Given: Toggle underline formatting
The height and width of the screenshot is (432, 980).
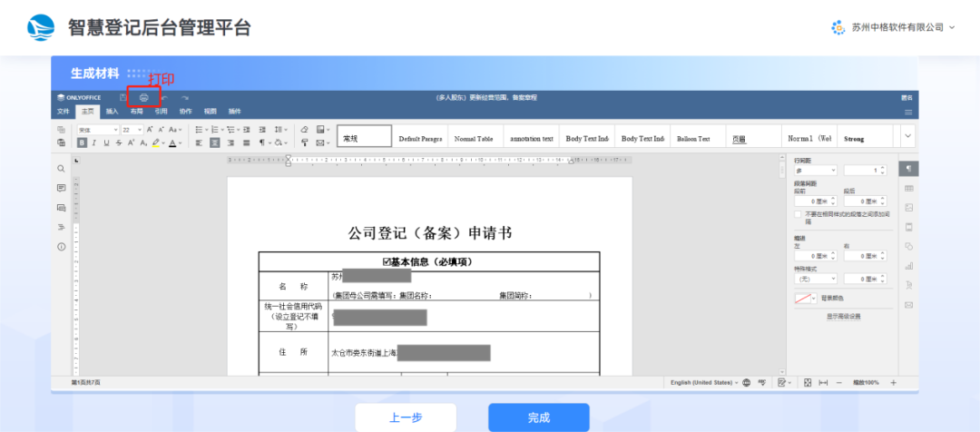Looking at the screenshot, I should (106, 142).
